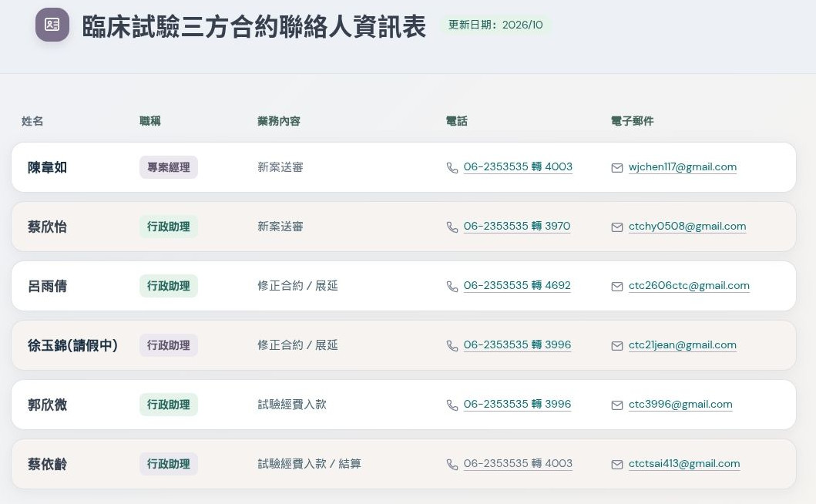Click the envelope icon beside ctc21jean@gmail.com
The image size is (816, 504).
[617, 346]
